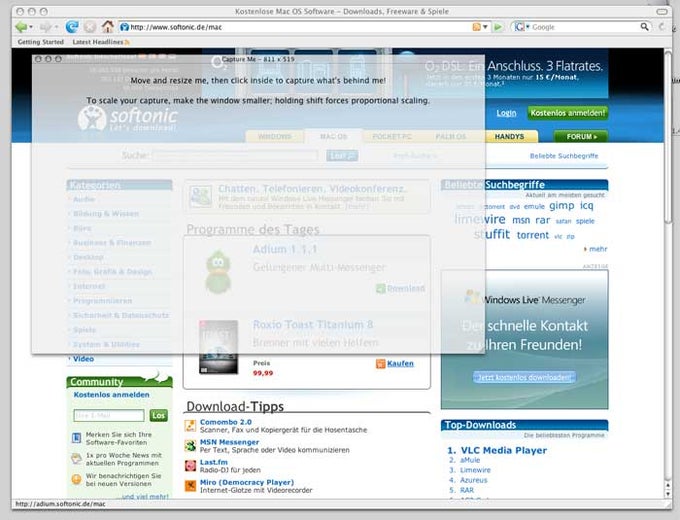Click the page vertical scrollbar thumb
The width and height of the screenshot is (680, 520).
668,137
